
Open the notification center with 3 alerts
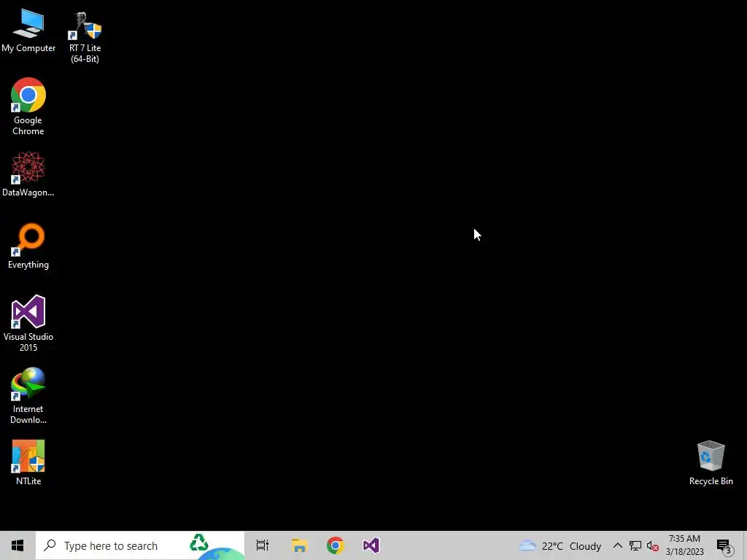724,546
